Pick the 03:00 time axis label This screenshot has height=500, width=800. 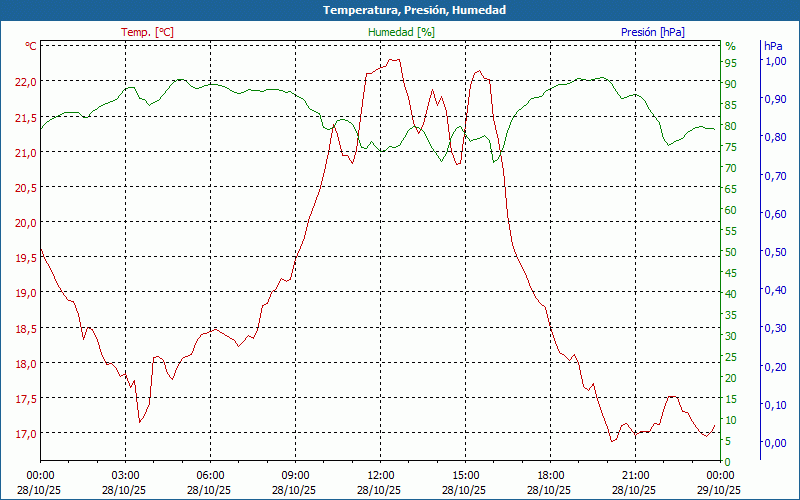pos(125,475)
